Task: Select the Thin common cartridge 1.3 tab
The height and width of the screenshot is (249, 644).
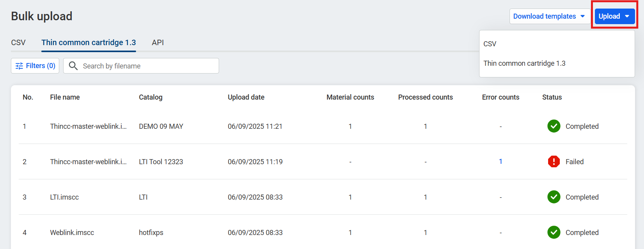Action: (88, 42)
